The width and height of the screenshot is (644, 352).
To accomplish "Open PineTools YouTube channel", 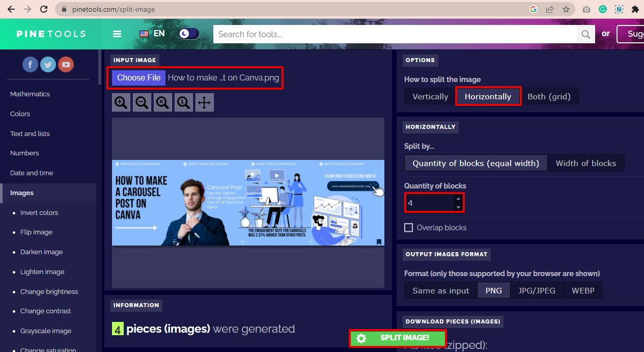I will click(66, 64).
